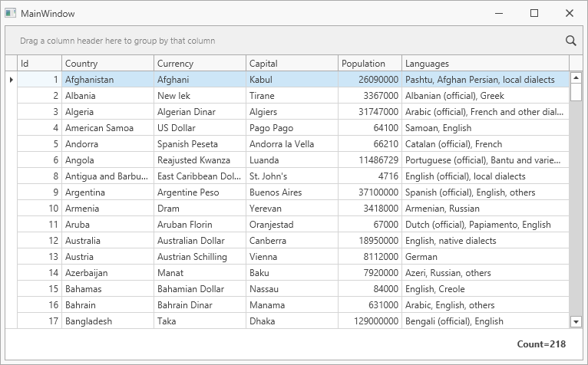Select the Canberra capital cell
The image size is (588, 365).
pyautogui.click(x=292, y=241)
